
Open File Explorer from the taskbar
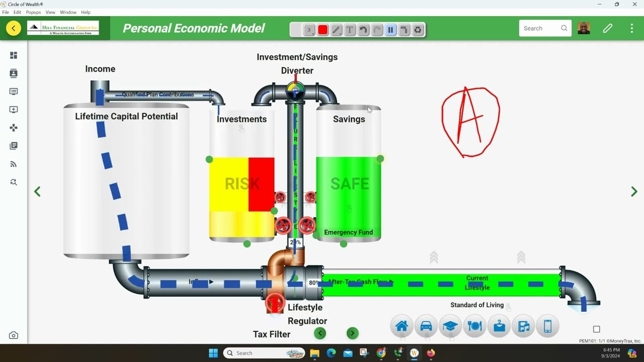point(314,353)
